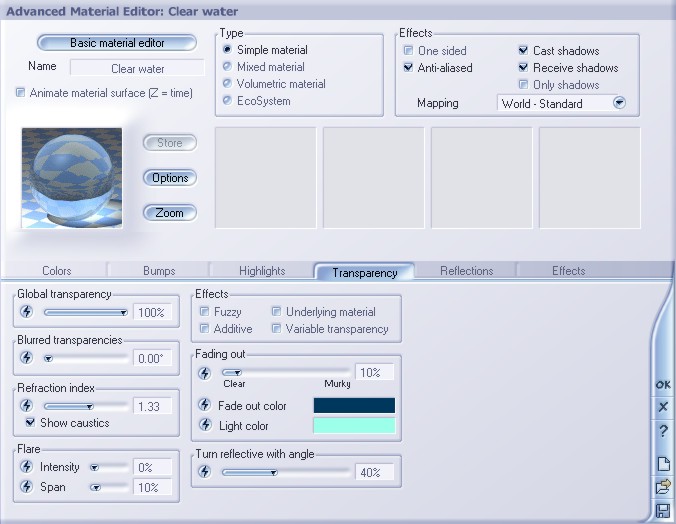
Task: Click the X cancel icon in sidebar
Action: [662, 408]
